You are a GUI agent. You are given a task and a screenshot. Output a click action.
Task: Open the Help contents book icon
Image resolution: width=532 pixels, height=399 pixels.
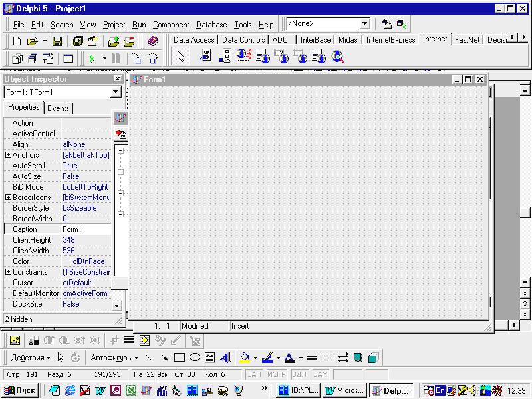pos(154,41)
